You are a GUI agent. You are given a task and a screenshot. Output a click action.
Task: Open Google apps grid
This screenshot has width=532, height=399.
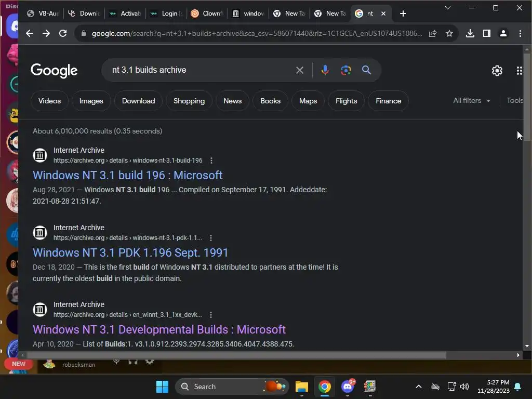pos(519,71)
